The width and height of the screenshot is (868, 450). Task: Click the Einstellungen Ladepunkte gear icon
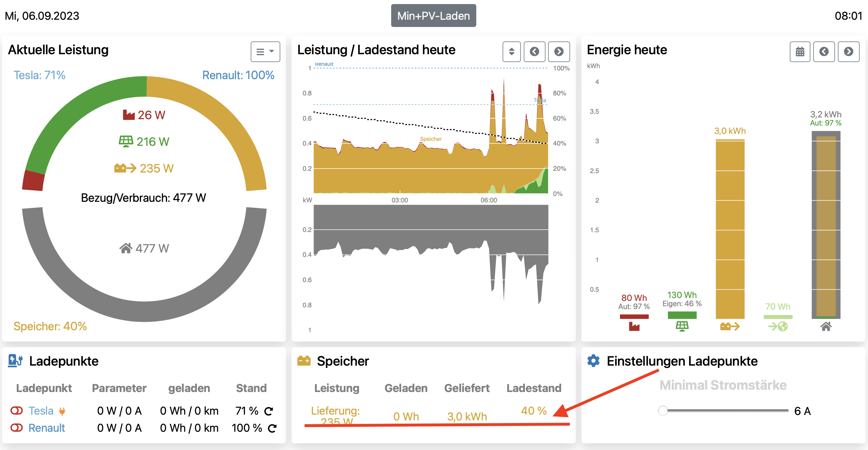coord(593,361)
